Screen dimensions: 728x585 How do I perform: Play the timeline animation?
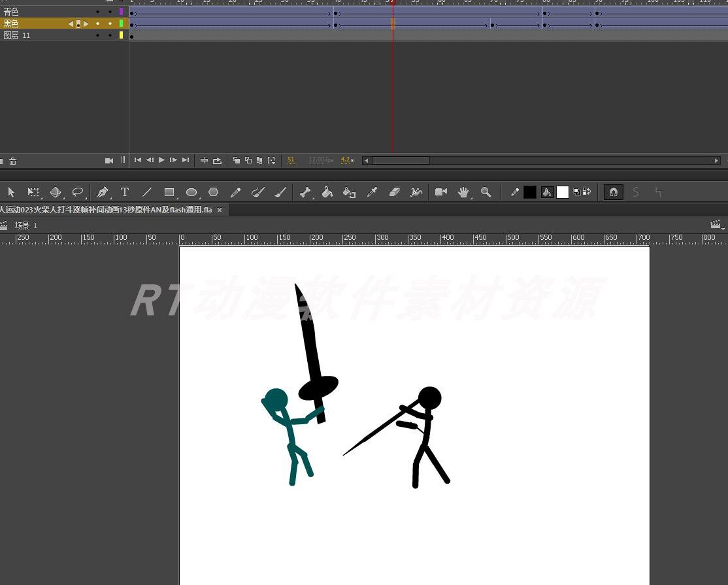[x=161, y=160]
